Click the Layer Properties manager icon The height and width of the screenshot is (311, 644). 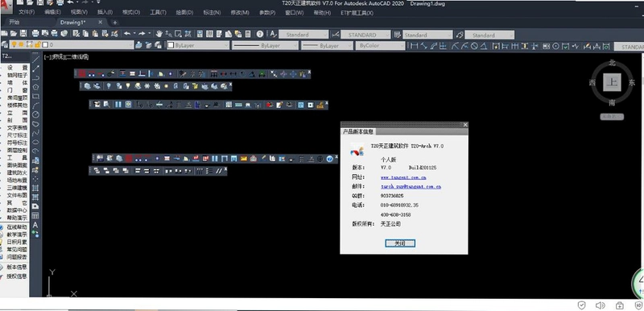5,45
